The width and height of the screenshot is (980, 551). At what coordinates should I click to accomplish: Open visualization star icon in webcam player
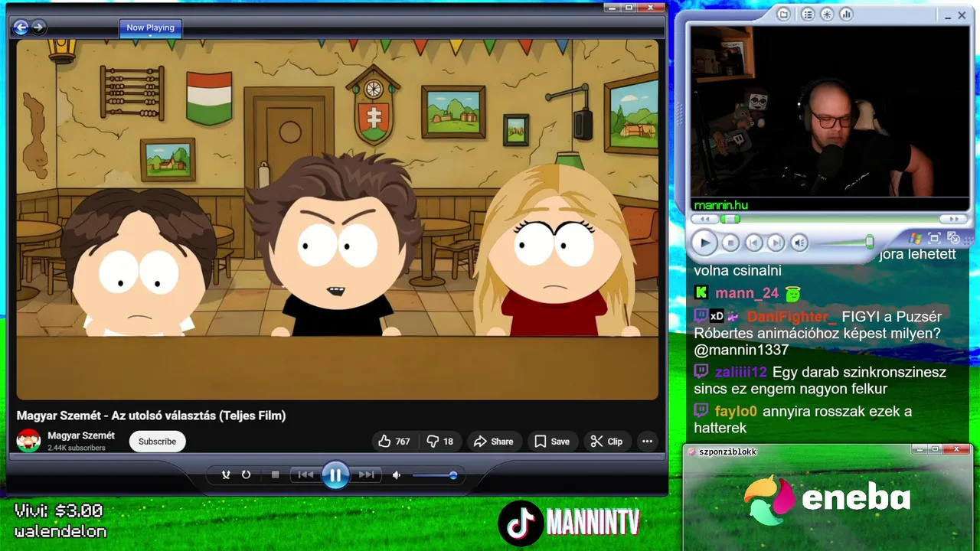pos(827,15)
